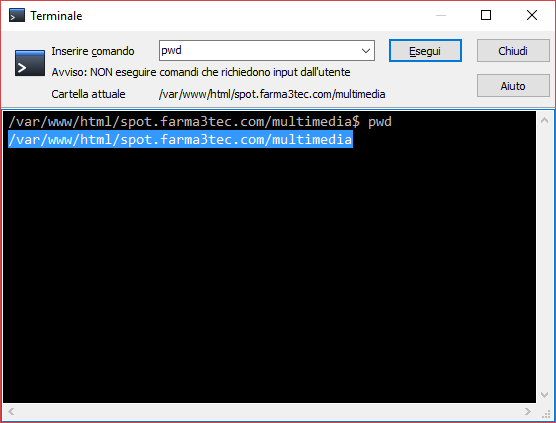Minimize the Terminale window
The width and height of the screenshot is (556, 423).
click(441, 15)
